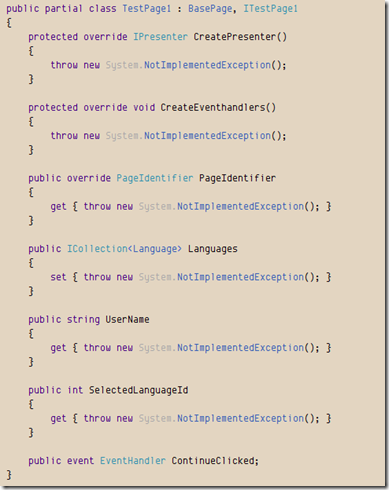Viewport: 389px width, 490px height.
Task: Click the EventHandler type name
Action: tap(133, 461)
